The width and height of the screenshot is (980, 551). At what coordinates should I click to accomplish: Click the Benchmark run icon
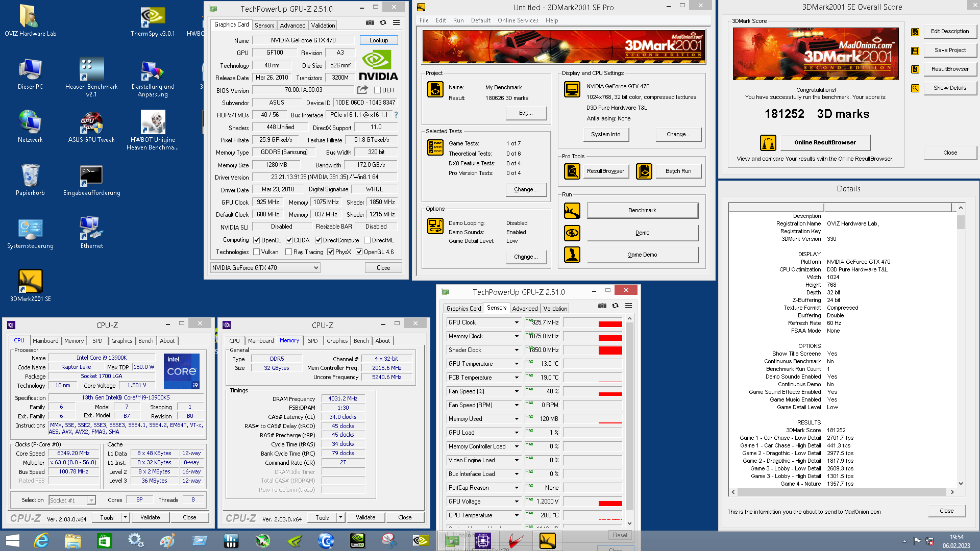(572, 211)
